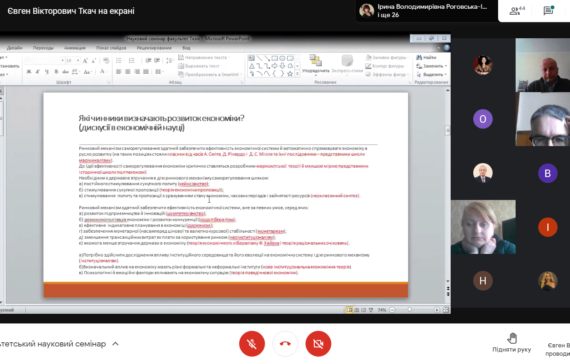Switch to the Дизайн ribbon tab
This screenshot has height=364, width=570.
15,48
